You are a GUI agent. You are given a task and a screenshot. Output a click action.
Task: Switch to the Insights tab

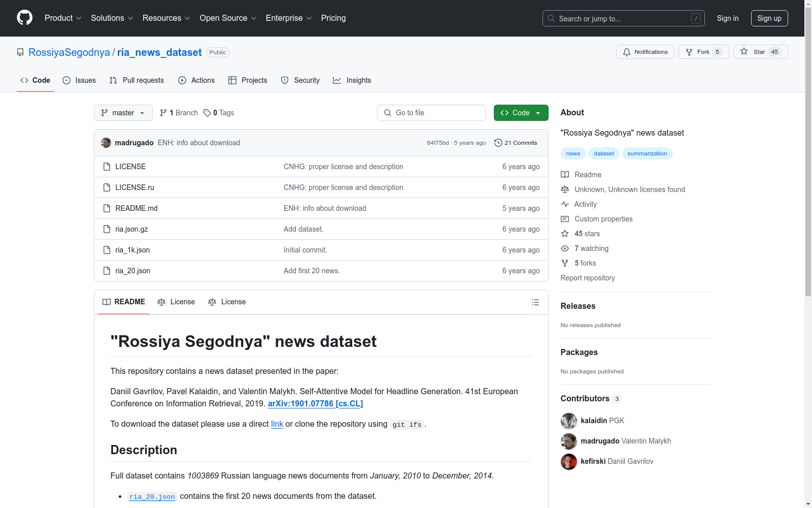tap(352, 80)
